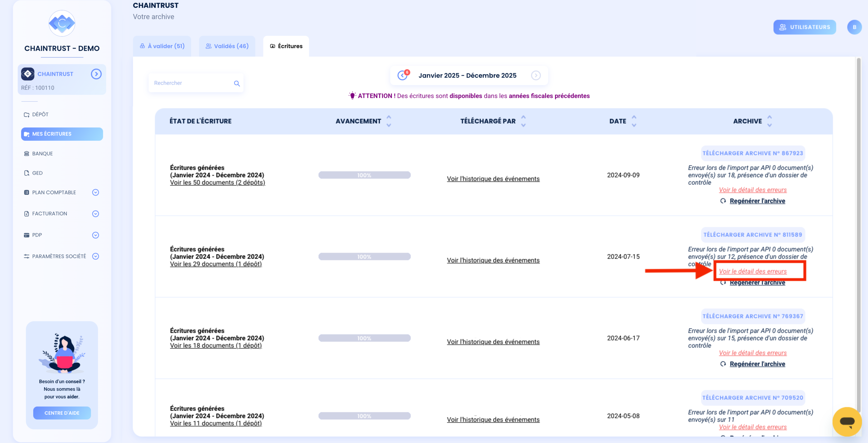Expand the FACTURATION chevron
Viewport: 868px width, 443px height.
(96, 214)
